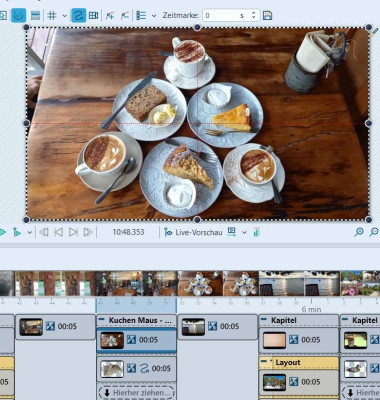This screenshot has width=380, height=400.
Task: Go to the next slide
Action: coord(73,232)
